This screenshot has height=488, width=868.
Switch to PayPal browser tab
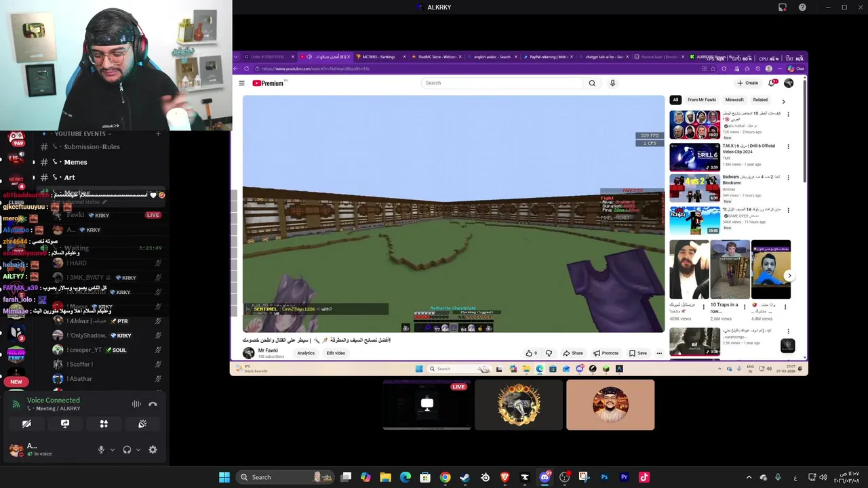(x=549, y=57)
